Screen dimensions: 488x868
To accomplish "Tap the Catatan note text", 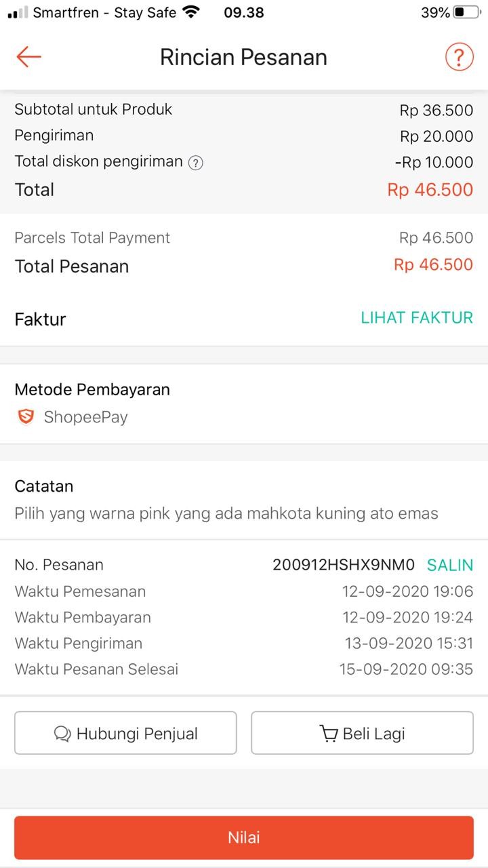I will click(x=226, y=513).
